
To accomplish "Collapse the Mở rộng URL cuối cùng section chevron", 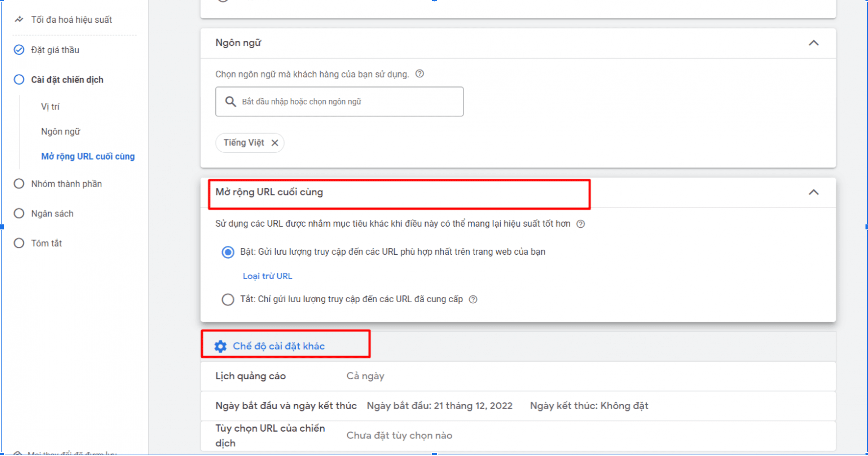I will click(814, 192).
